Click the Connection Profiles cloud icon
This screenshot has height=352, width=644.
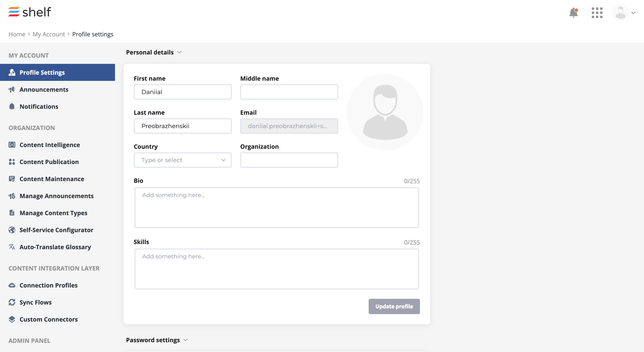pyautogui.click(x=12, y=285)
